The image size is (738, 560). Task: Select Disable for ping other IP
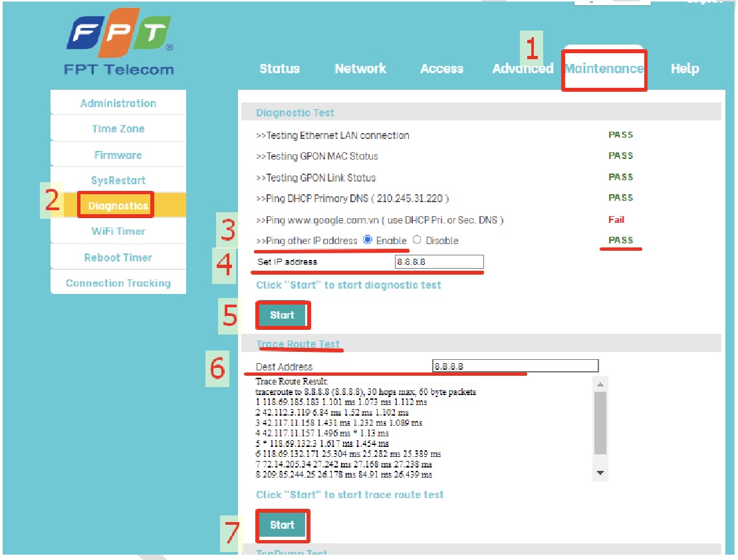(x=417, y=240)
